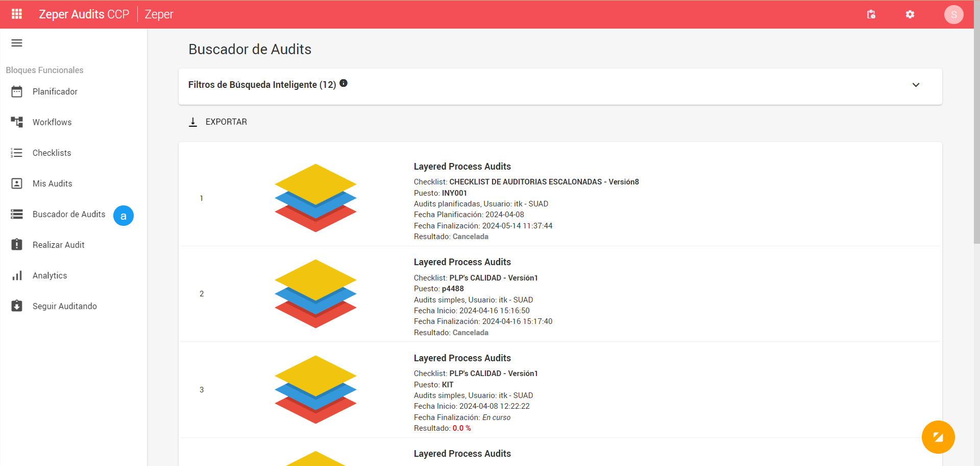The image size is (980, 466).
Task: Open settings gear in top bar
Action: (910, 14)
